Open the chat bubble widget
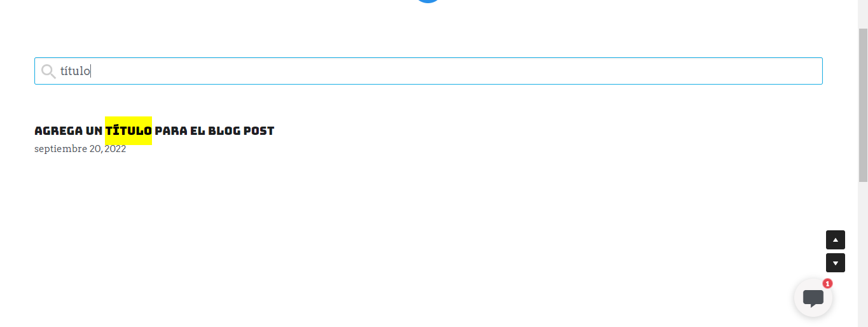Image resolution: width=868 pixels, height=327 pixels. coord(813,298)
